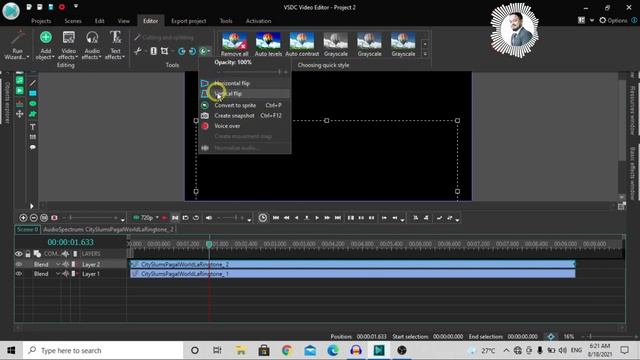This screenshot has height=360, width=640.
Task: Select the text tool in the sidebar
Action: [x=33, y=127]
